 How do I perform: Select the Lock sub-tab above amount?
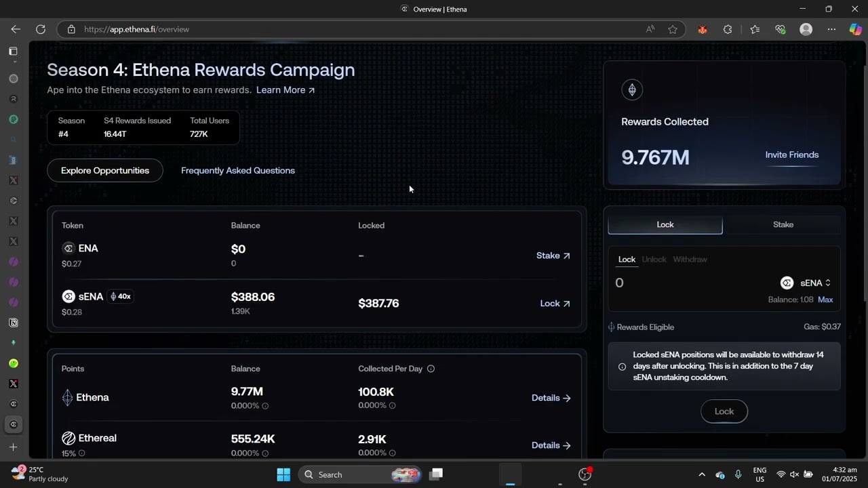(627, 260)
